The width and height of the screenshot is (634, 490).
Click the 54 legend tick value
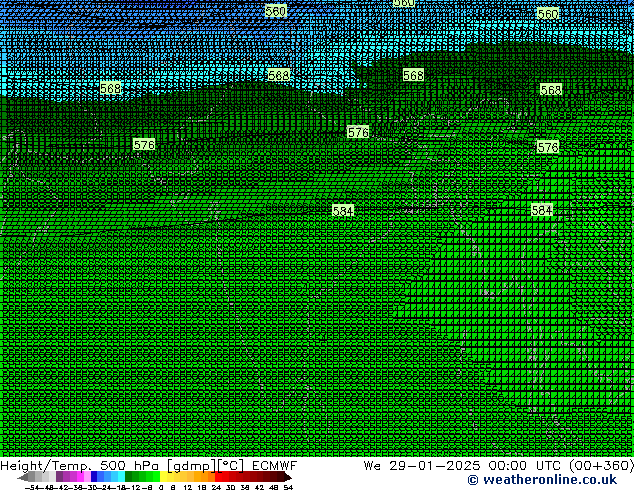tap(288, 487)
